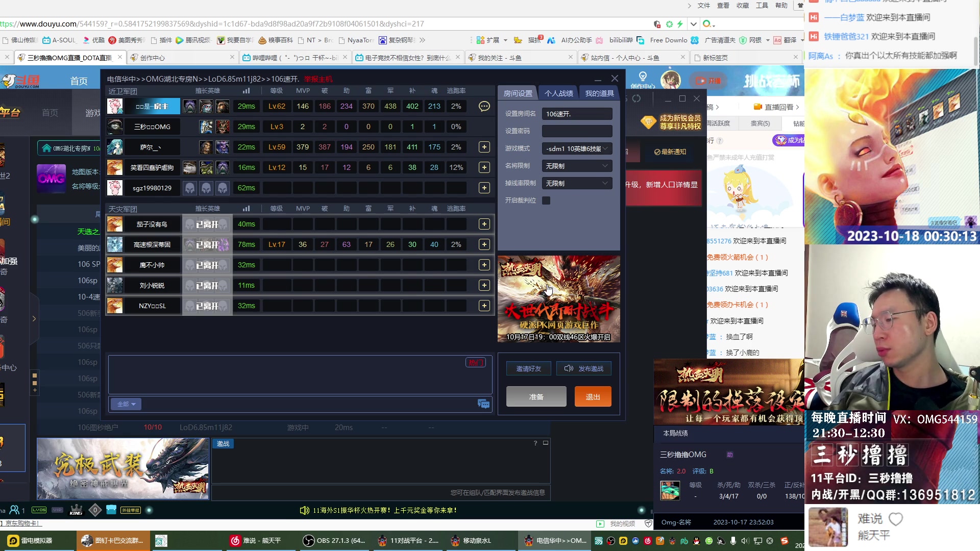The image size is (980, 551).
Task: Toggle the 开启裁判位 checkbox
Action: [x=546, y=201]
